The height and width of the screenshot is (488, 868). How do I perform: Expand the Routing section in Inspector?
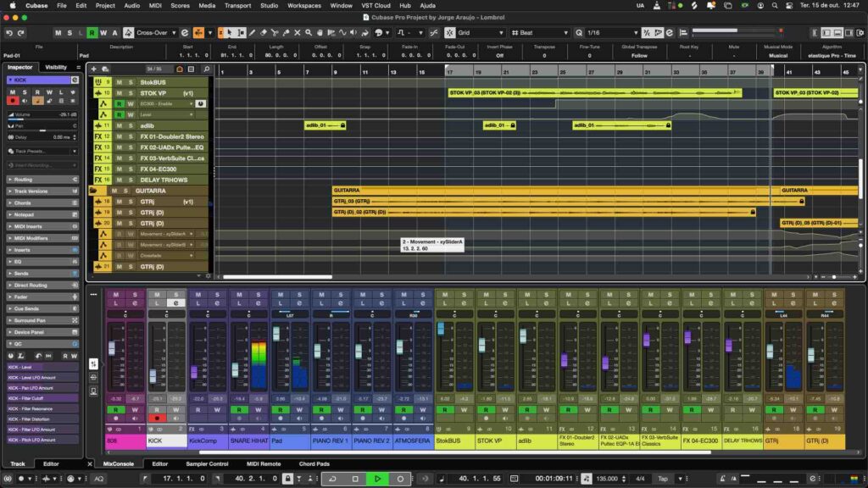click(x=42, y=180)
